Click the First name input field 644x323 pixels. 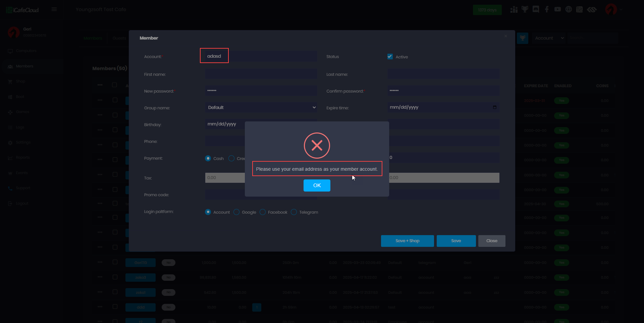(x=261, y=74)
